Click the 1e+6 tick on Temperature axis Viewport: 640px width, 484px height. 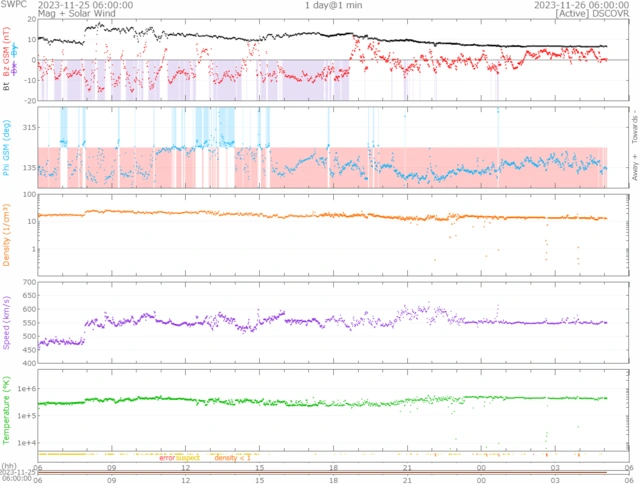(x=27, y=389)
